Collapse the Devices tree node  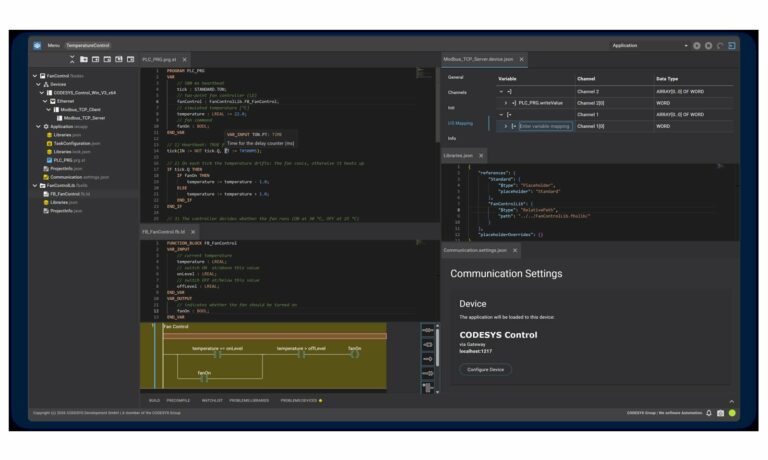pos(38,84)
